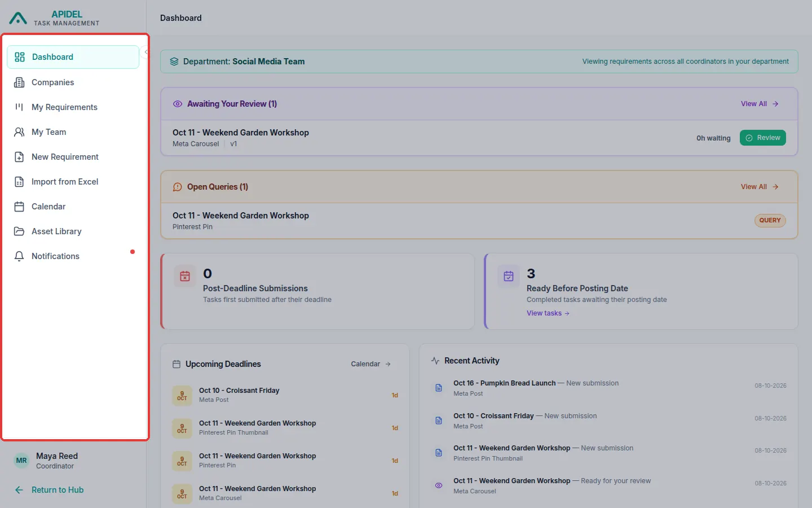Screen dimensions: 812x508
Task: Click the Oct 9 date badge for Pinterest Pin Thumbnail
Action: [182, 428]
